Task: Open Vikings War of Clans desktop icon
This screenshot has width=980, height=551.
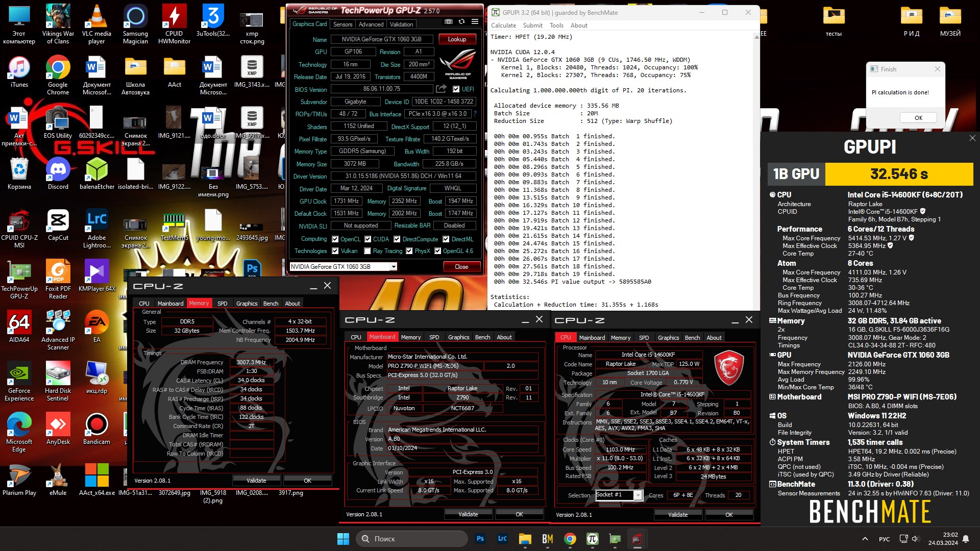Action: pyautogui.click(x=58, y=24)
